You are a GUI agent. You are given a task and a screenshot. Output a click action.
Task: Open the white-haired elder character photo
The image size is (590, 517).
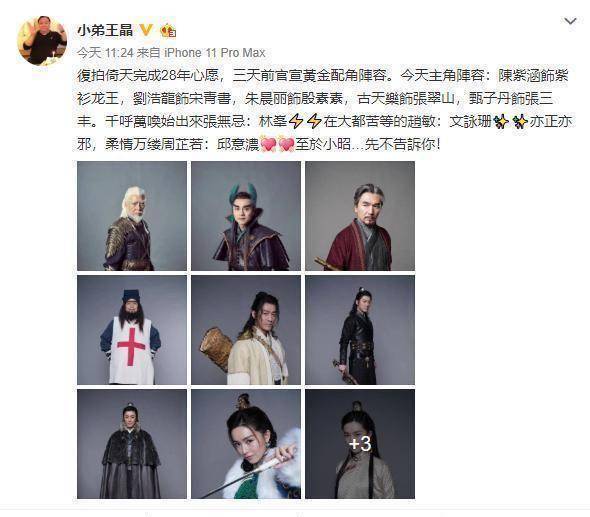(132, 216)
